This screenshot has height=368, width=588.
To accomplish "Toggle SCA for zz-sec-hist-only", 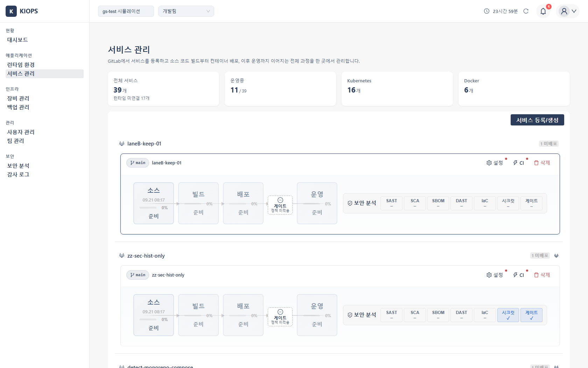I will click(415, 315).
